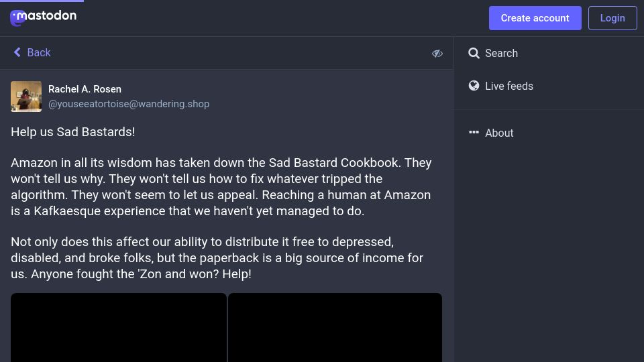Click the Create account button
This screenshot has height=362, width=644.
(535, 18)
